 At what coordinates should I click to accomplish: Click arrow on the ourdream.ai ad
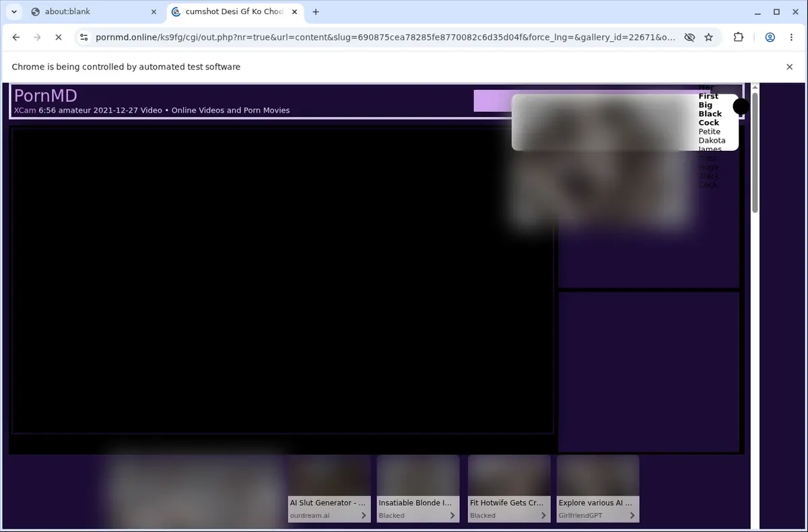coord(364,516)
